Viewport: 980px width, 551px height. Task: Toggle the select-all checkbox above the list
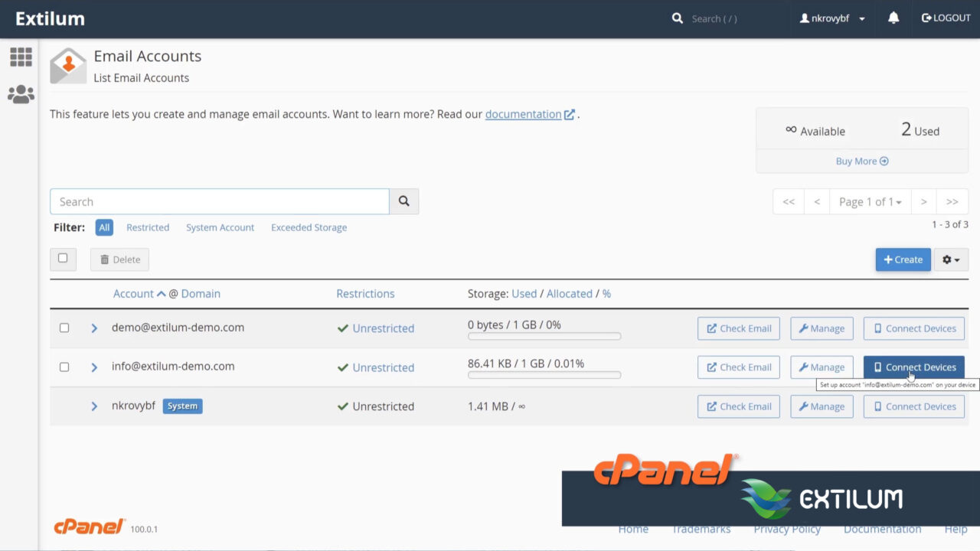tap(63, 259)
